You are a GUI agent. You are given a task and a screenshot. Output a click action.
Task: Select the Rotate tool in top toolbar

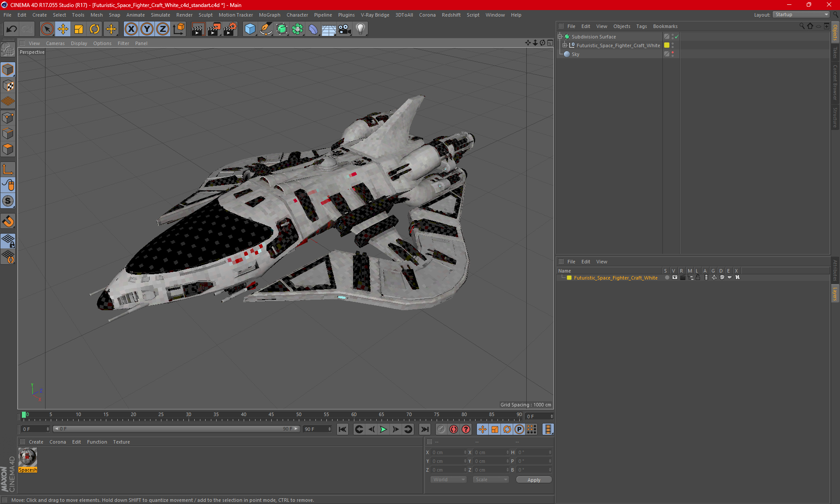[94, 29]
